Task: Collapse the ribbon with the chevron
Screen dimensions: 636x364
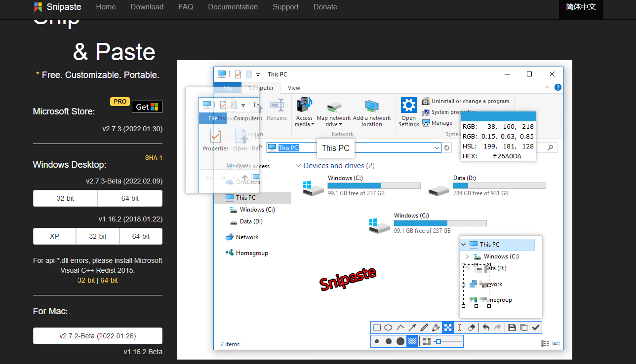Action: point(547,87)
